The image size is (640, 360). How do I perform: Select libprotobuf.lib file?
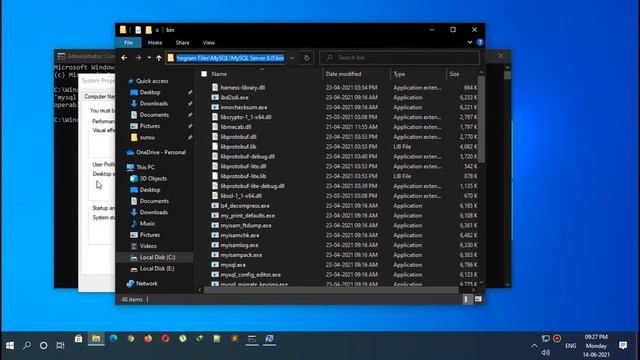238,147
